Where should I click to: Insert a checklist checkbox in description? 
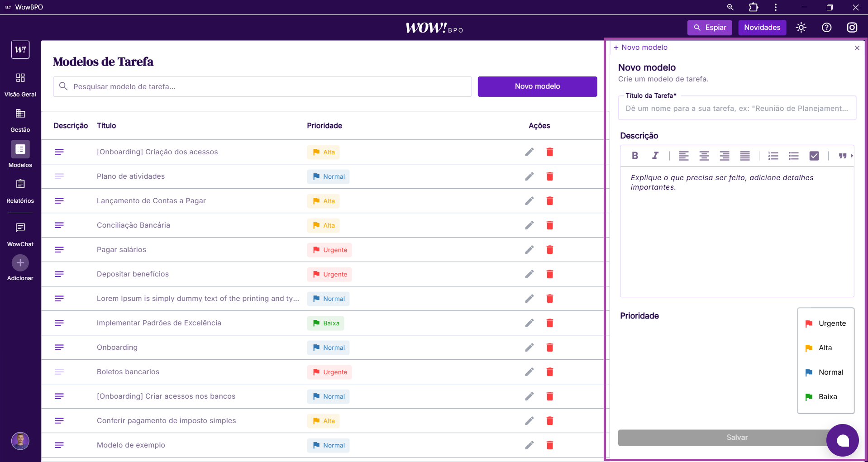pyautogui.click(x=814, y=156)
